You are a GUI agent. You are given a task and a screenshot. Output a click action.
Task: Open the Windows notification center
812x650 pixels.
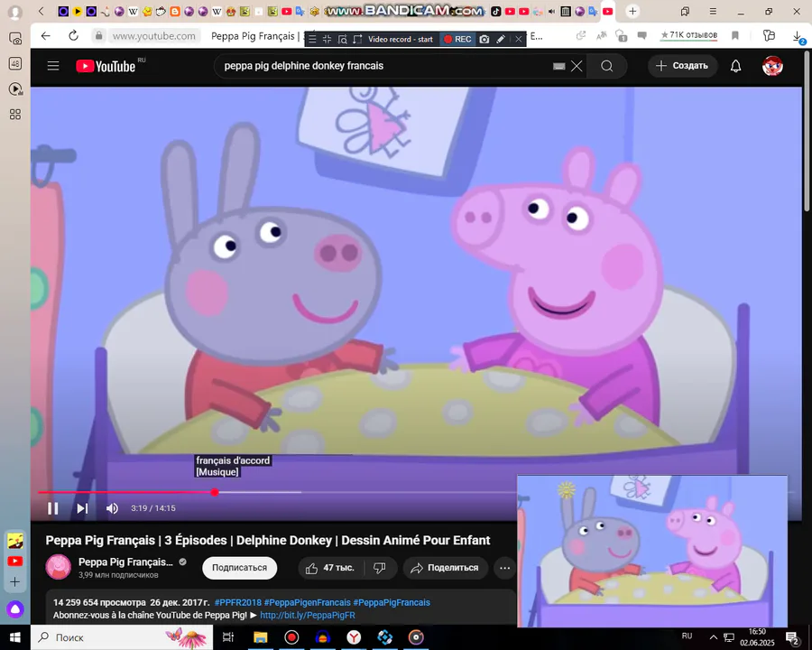(792, 637)
